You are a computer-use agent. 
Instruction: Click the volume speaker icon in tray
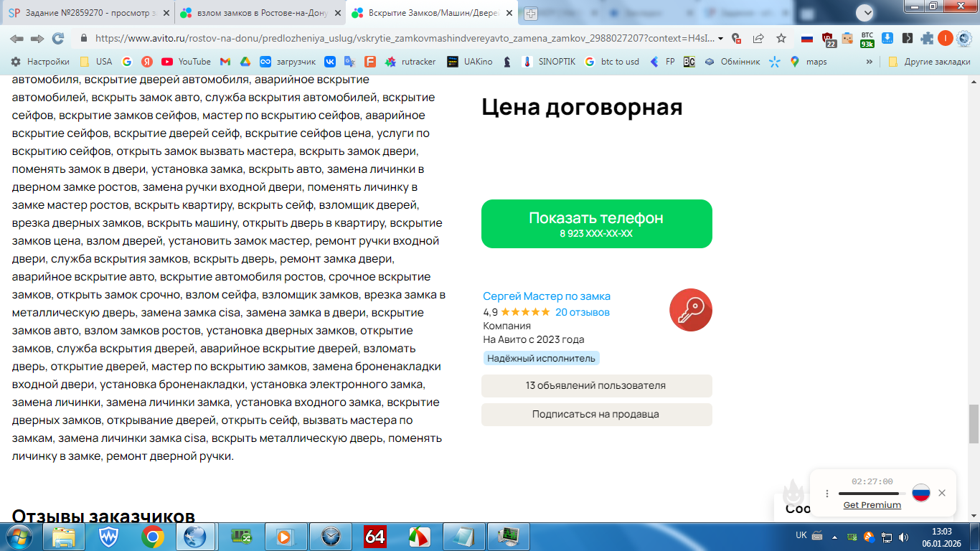coord(903,537)
